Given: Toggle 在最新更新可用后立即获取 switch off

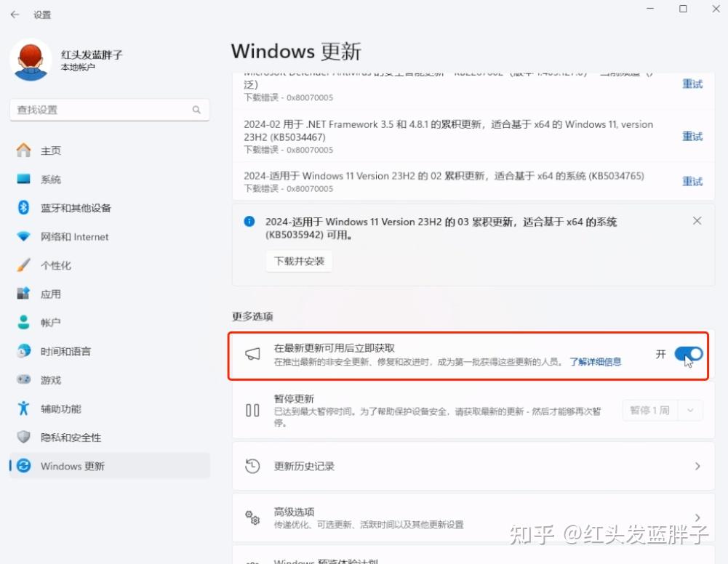Looking at the screenshot, I should pos(689,355).
